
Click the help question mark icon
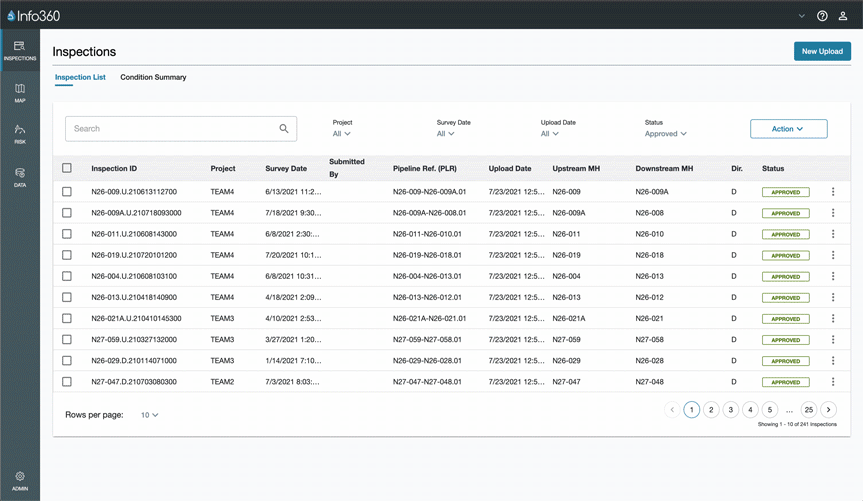point(822,16)
